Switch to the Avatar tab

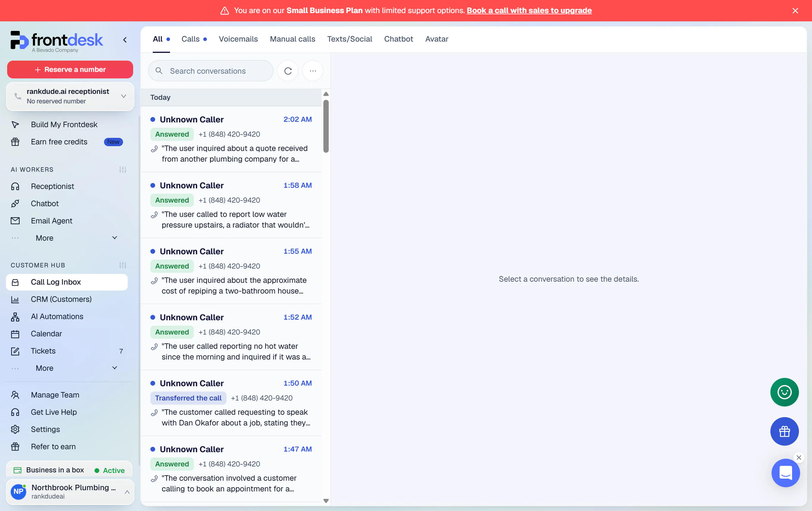pos(437,39)
